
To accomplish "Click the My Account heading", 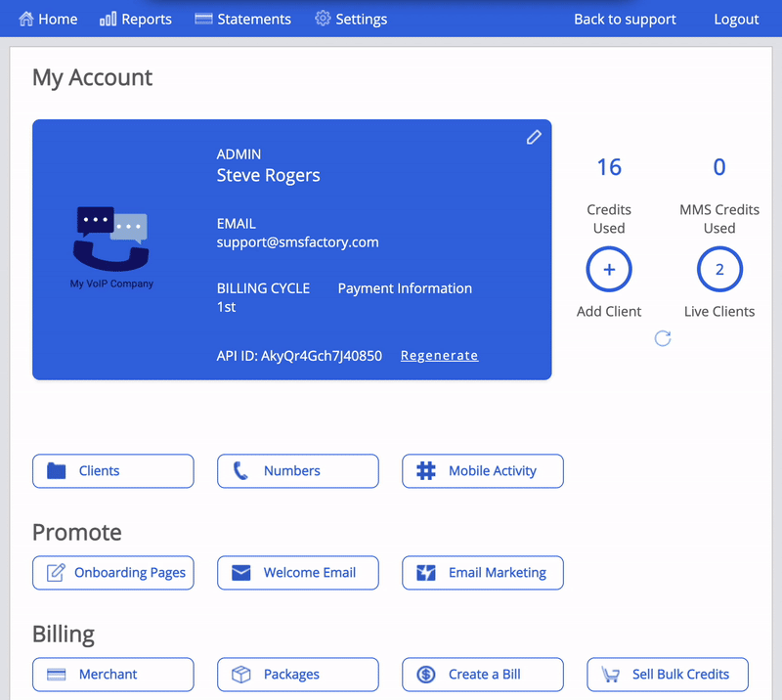I will [x=92, y=78].
